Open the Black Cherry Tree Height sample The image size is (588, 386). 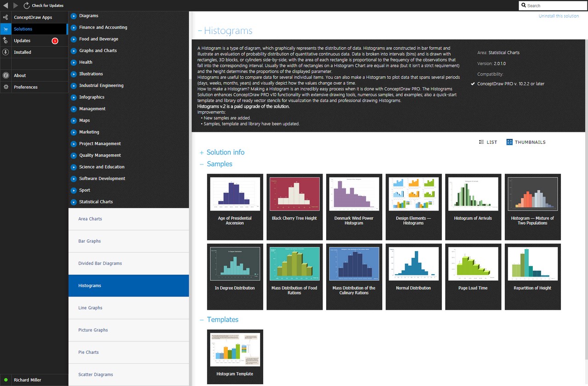[294, 207]
